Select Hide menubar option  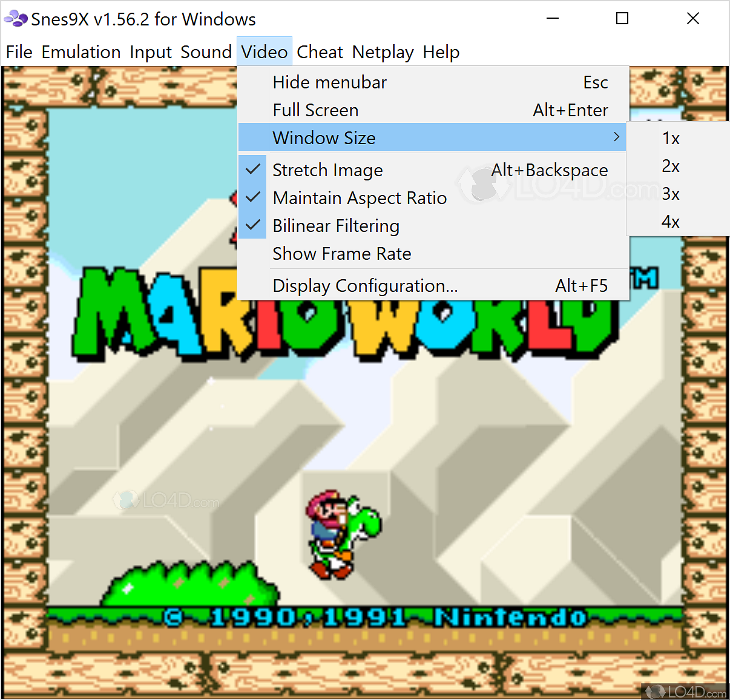[433, 82]
